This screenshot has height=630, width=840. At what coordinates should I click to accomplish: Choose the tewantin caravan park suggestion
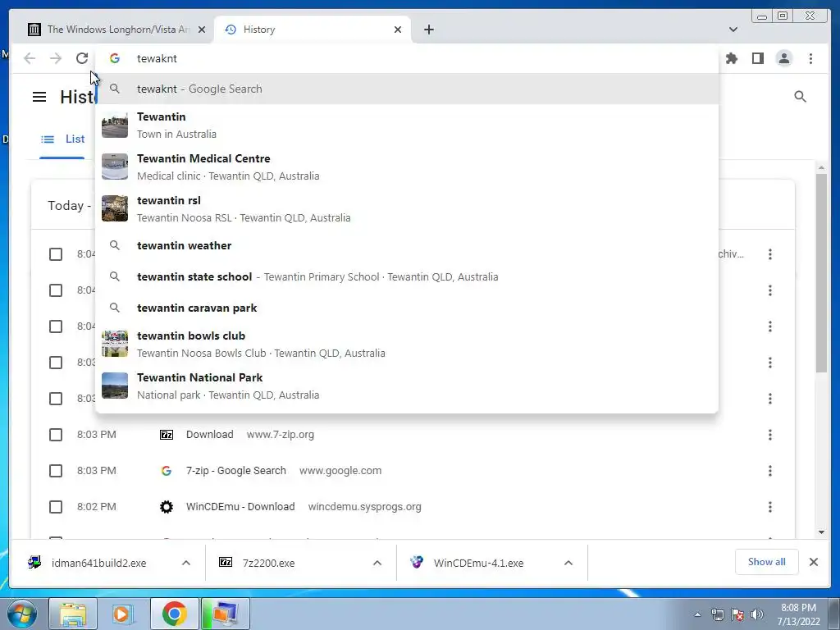[x=407, y=308]
